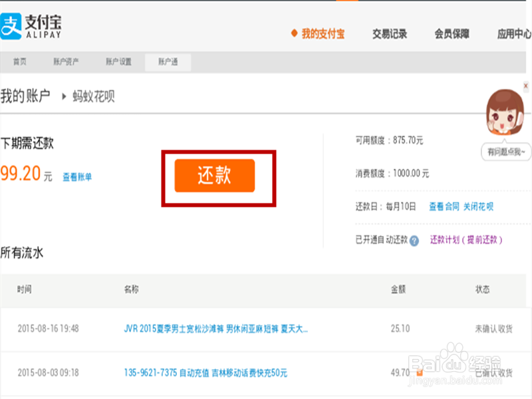Screen dimensions: 532x399
Task: Open the 135-9621-7375 自动充值 transaction link
Action: 205,373
